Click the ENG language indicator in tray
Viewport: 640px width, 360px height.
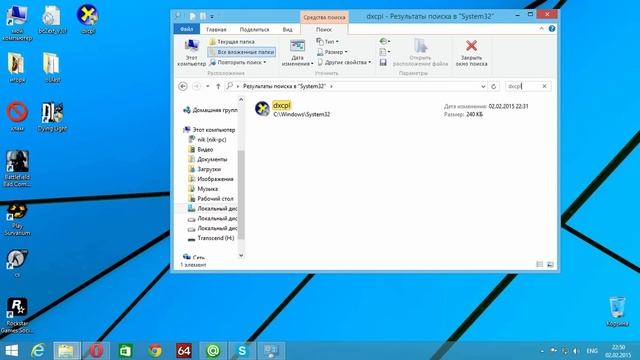pos(592,351)
